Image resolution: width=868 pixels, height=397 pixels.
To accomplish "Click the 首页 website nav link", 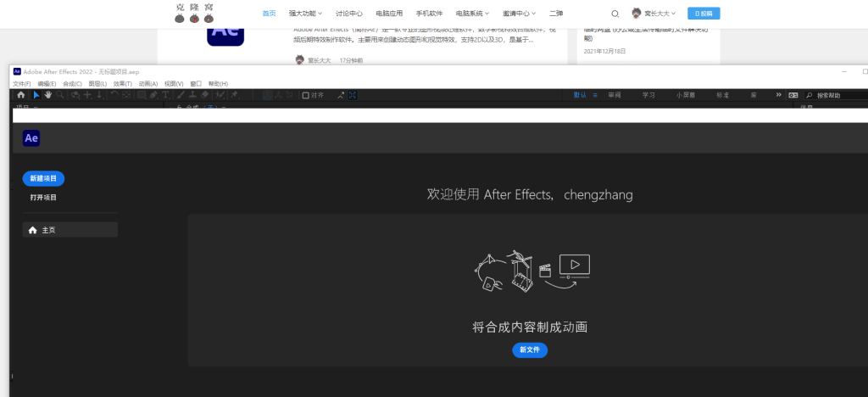I will point(269,14).
